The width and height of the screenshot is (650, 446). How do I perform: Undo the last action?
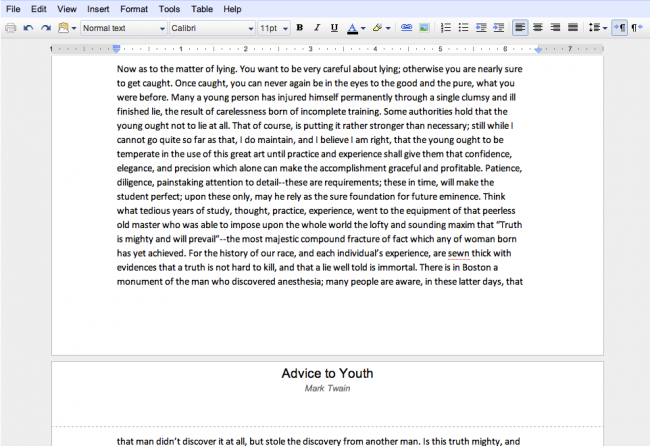click(x=28, y=28)
